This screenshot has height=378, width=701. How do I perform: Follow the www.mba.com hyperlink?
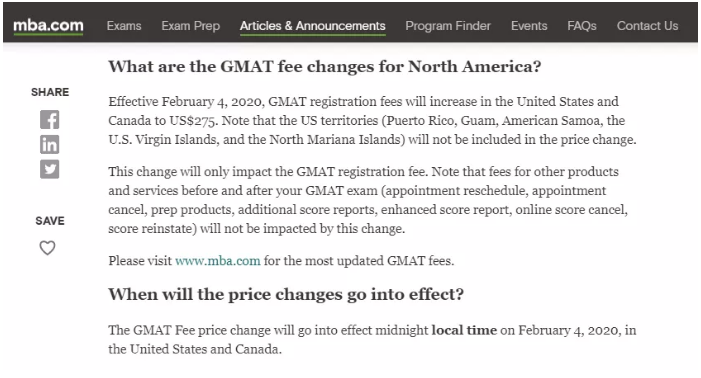[218, 260]
